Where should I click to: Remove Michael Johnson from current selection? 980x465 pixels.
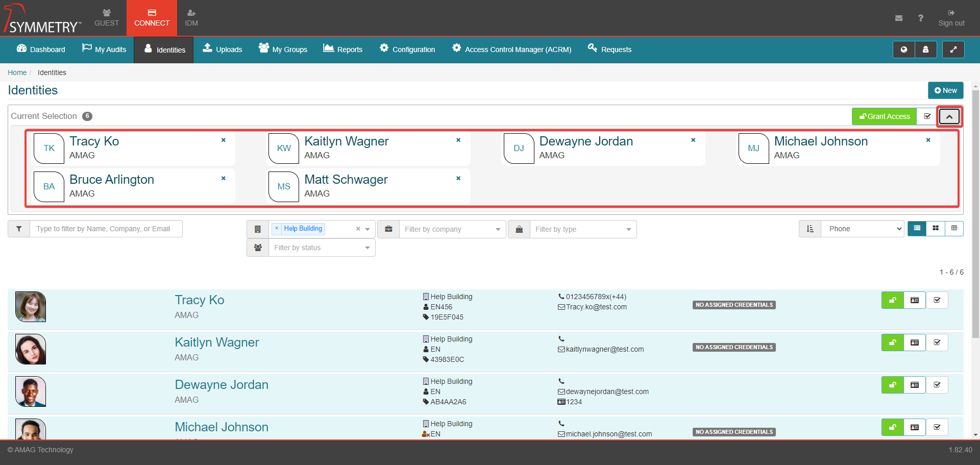pyautogui.click(x=928, y=140)
